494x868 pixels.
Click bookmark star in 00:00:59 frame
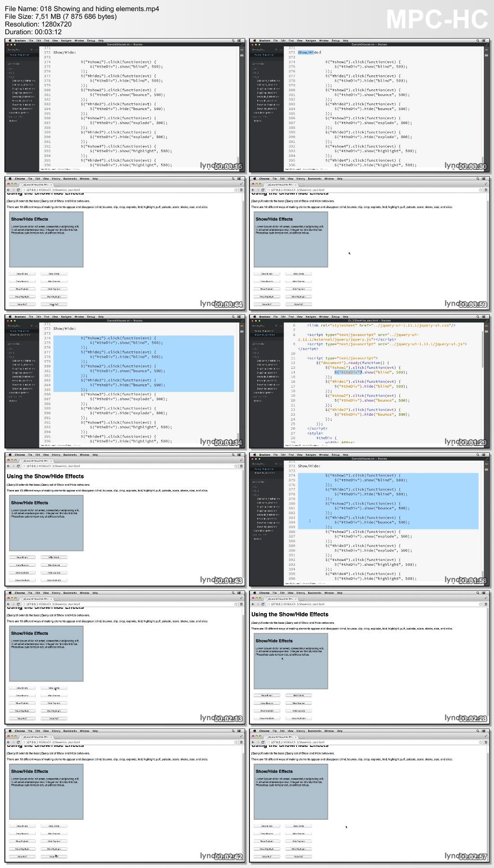(x=480, y=190)
